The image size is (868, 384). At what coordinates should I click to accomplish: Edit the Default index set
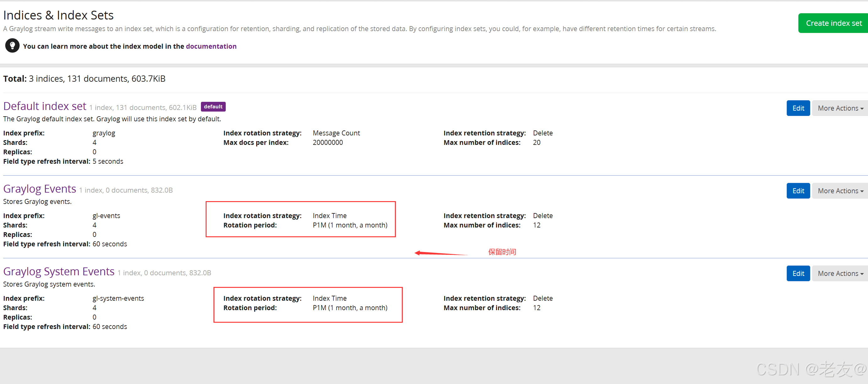tap(798, 108)
